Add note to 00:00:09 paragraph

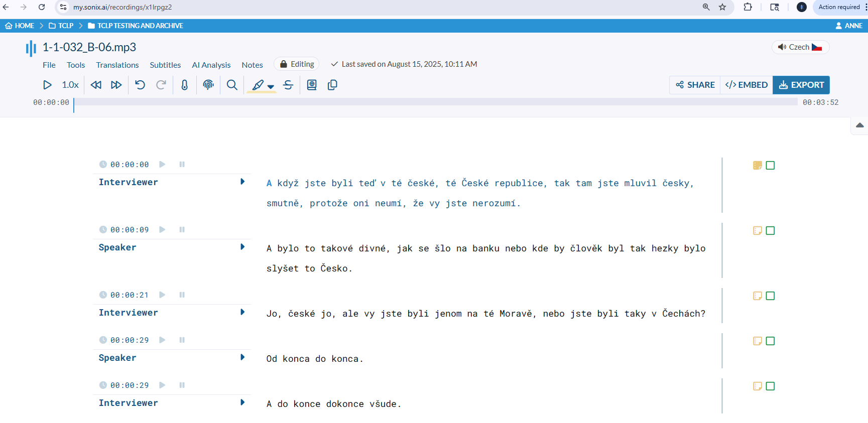tap(758, 231)
